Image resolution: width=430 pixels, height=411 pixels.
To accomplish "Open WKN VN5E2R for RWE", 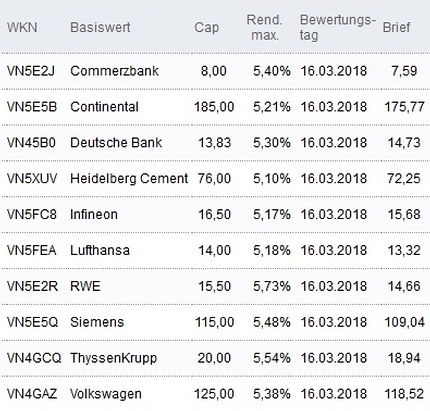I will point(32,286).
